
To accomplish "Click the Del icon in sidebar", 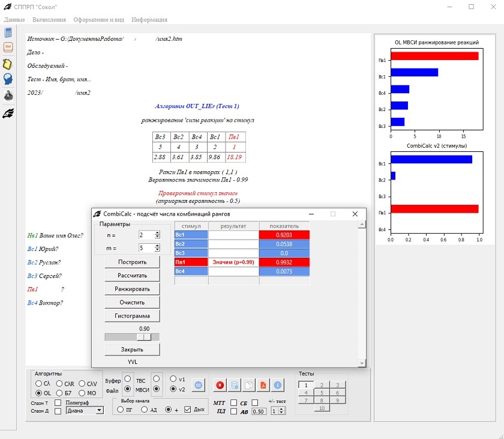I will (8, 47).
